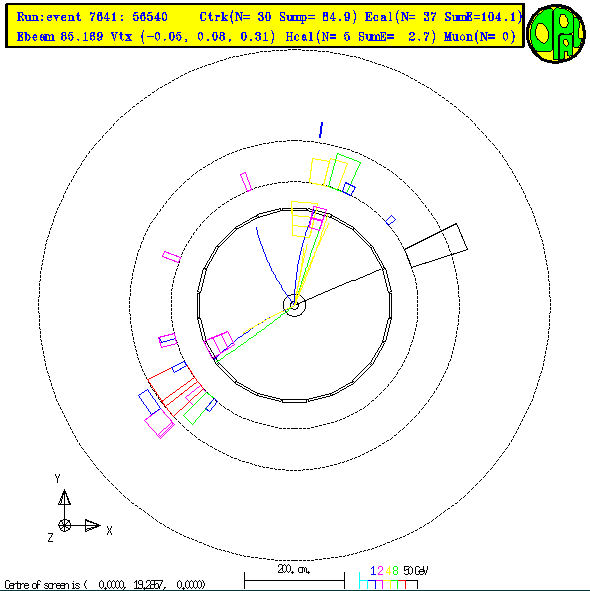This screenshot has height=591, width=590.
Task: Click the small blue segment above detector
Action: click(x=321, y=129)
